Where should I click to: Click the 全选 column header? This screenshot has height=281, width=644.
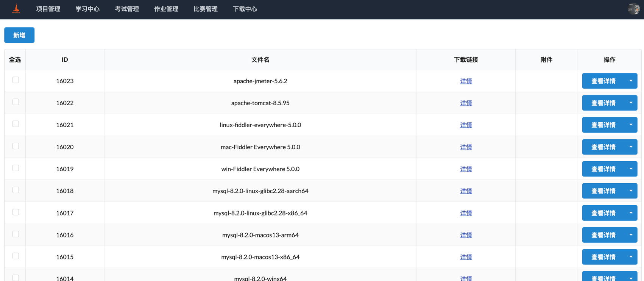pos(15,60)
